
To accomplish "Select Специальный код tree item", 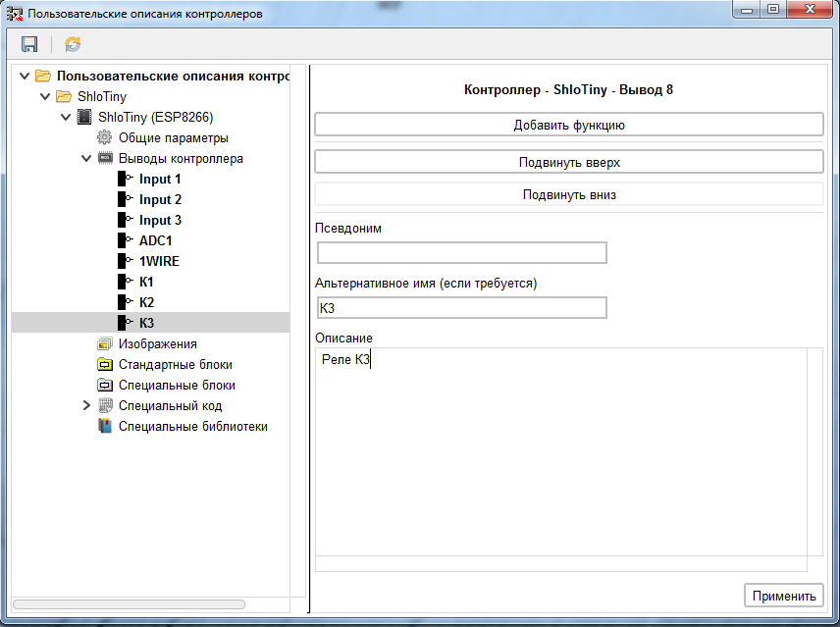I will (171, 406).
